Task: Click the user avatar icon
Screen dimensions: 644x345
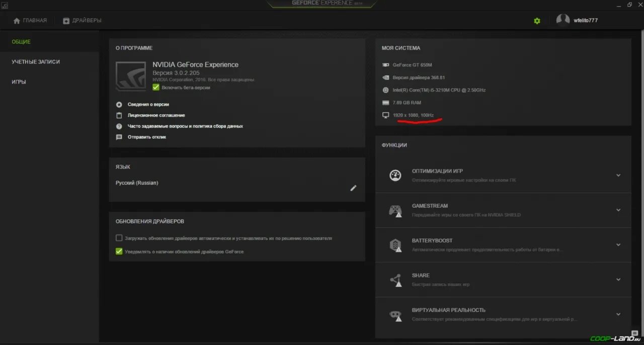Action: click(563, 20)
